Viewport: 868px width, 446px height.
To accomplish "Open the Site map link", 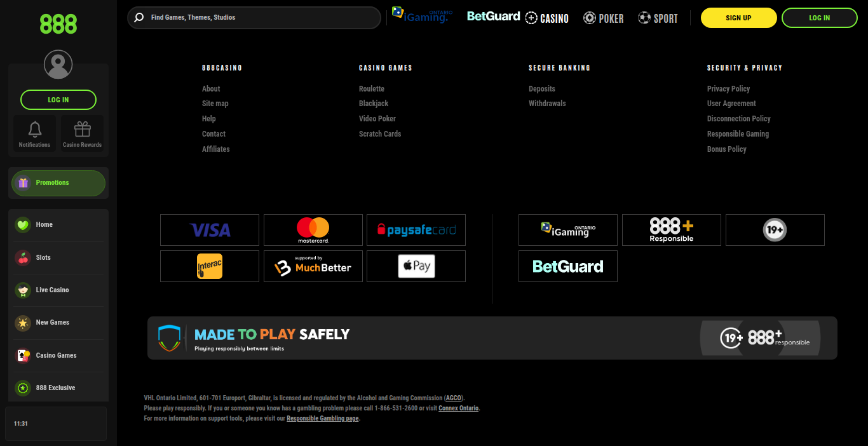I will coord(215,104).
